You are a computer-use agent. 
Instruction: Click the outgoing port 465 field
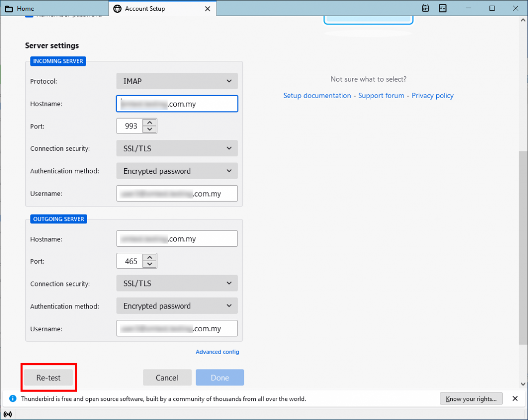click(x=130, y=261)
